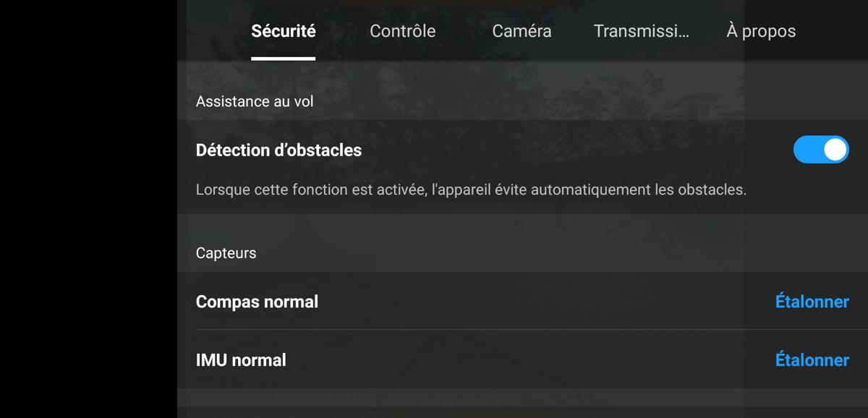Open the truncated Transmissi… tab
Screen dimensions: 868x418
click(641, 31)
